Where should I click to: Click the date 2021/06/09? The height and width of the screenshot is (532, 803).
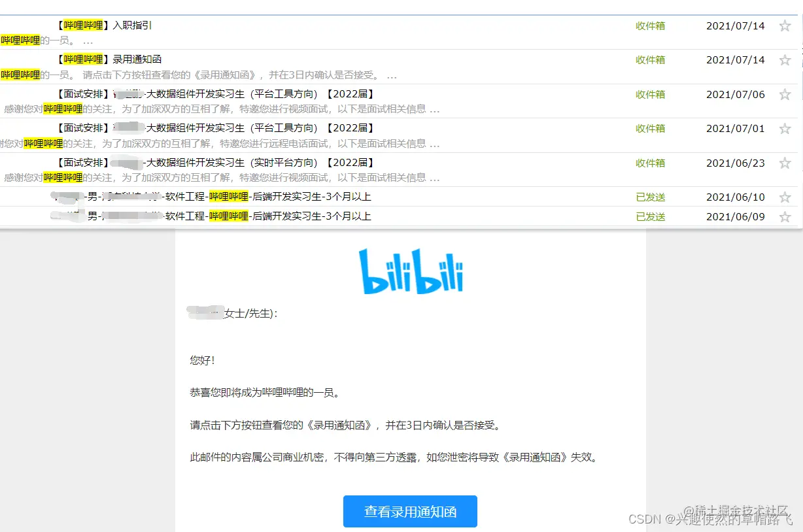[736, 217]
